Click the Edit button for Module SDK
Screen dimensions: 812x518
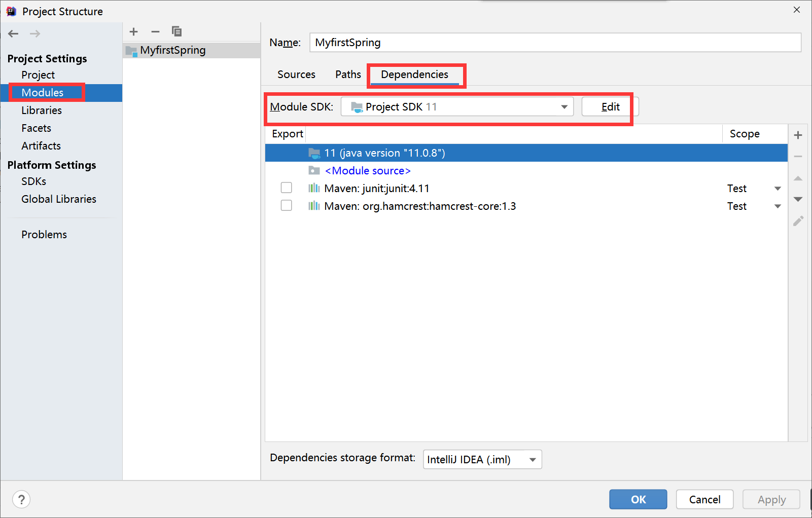point(610,107)
